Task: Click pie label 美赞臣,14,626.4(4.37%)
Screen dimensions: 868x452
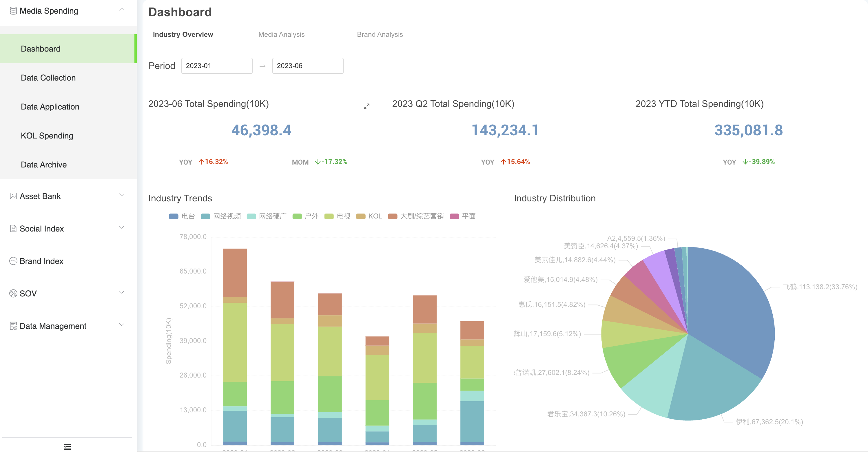Action: [x=601, y=246]
